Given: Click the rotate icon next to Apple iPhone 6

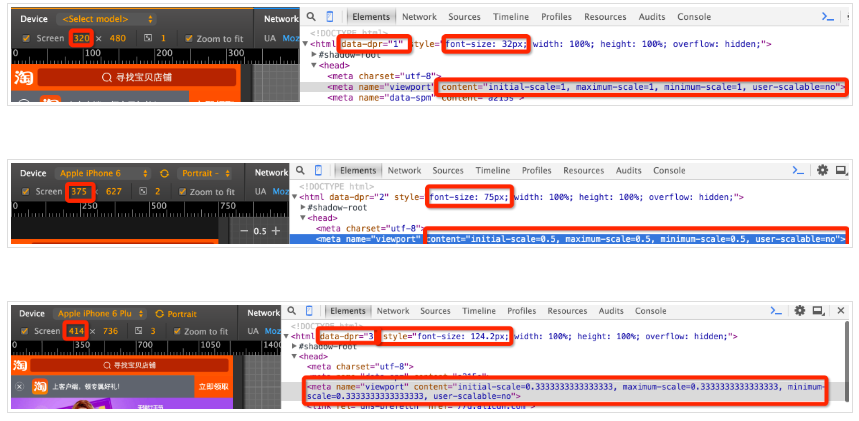Looking at the screenshot, I should 164,173.
